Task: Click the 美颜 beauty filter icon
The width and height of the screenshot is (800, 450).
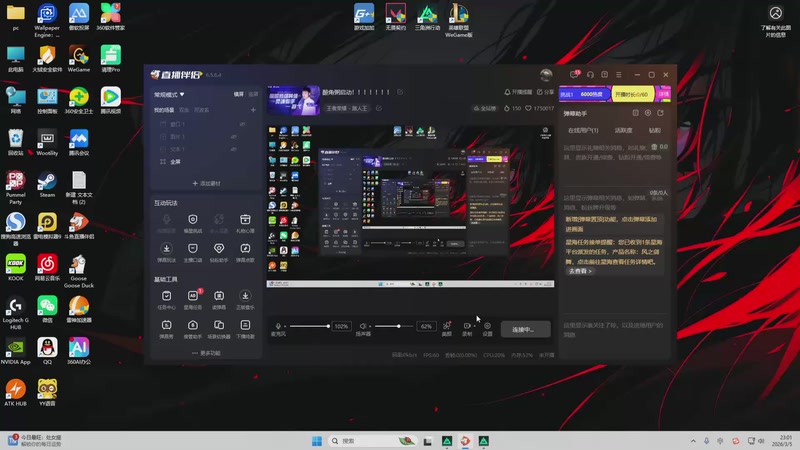Action: tap(447, 326)
